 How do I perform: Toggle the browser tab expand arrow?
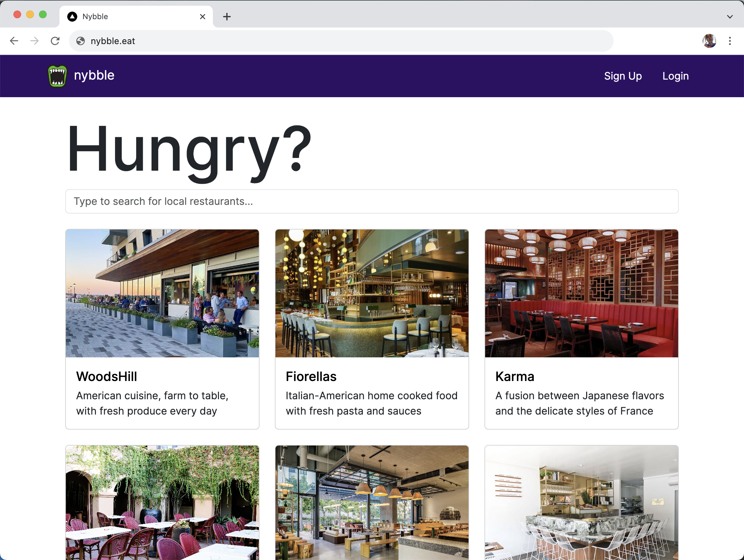pos(730,17)
